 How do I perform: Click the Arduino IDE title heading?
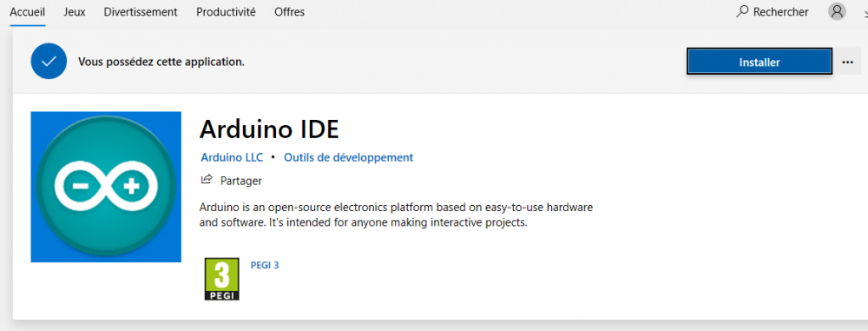(x=269, y=129)
